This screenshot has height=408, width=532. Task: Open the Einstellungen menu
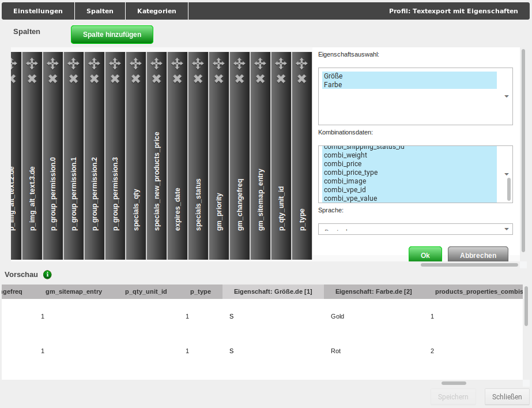tap(36, 10)
